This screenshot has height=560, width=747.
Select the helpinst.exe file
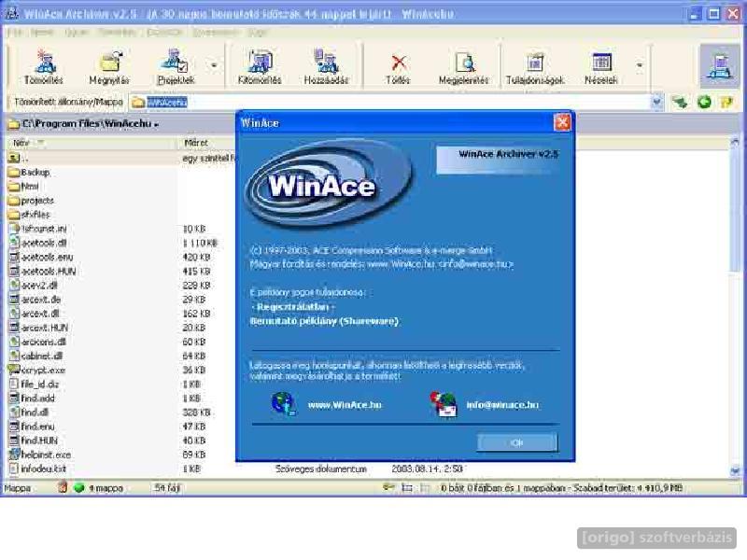(40, 455)
